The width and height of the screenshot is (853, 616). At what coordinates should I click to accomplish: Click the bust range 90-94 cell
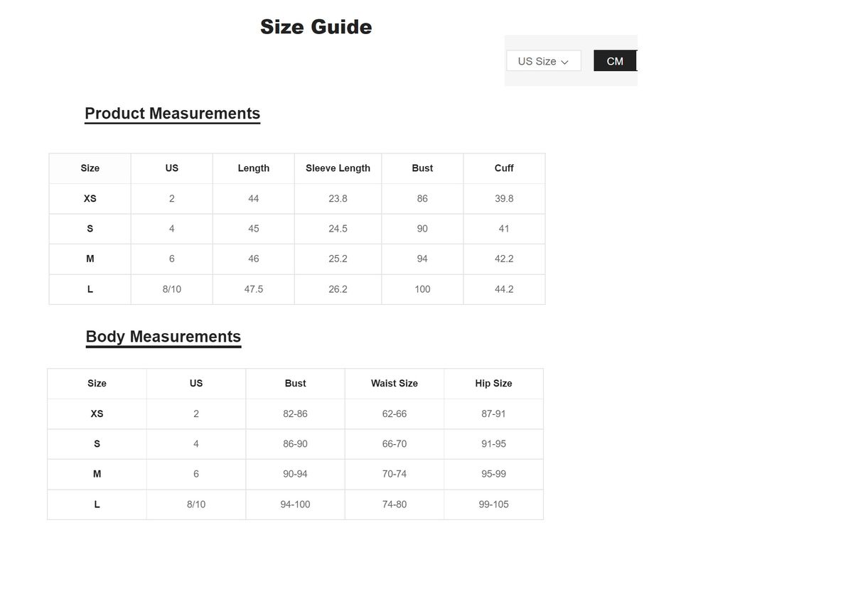point(295,474)
